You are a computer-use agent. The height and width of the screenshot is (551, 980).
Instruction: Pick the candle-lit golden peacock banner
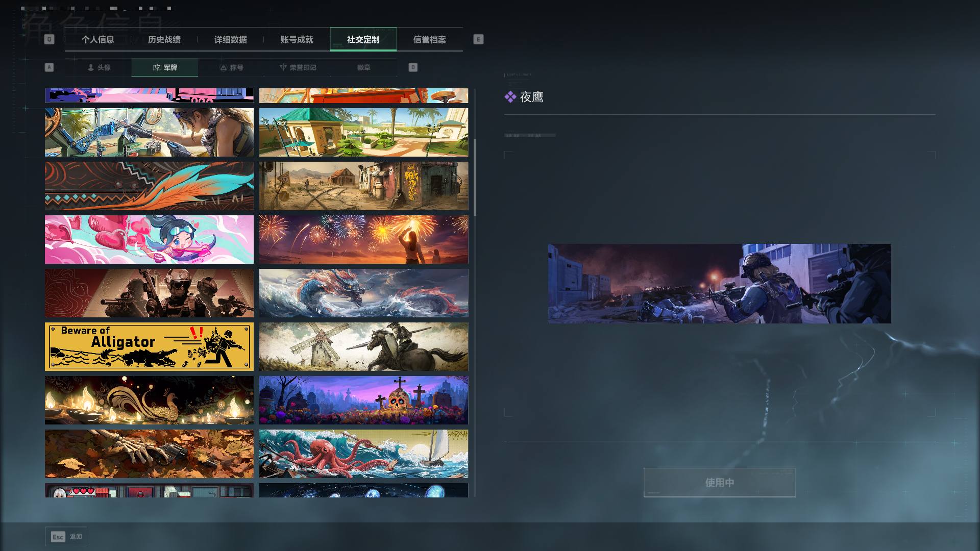pos(149,400)
